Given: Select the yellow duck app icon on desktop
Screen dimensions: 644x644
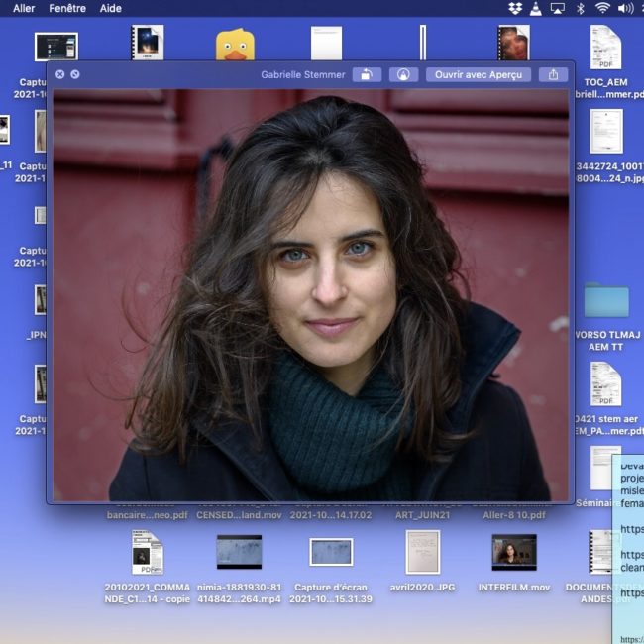Looking at the screenshot, I should pyautogui.click(x=235, y=45).
